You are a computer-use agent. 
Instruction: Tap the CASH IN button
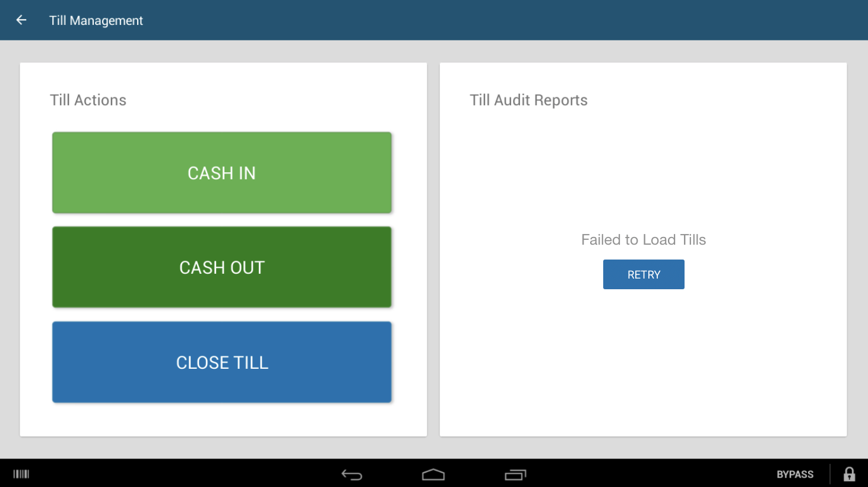[x=221, y=173]
